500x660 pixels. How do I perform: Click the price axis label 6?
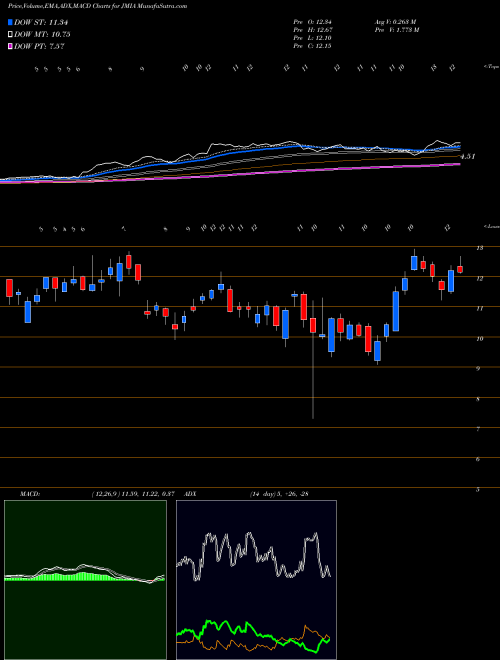click(478, 459)
